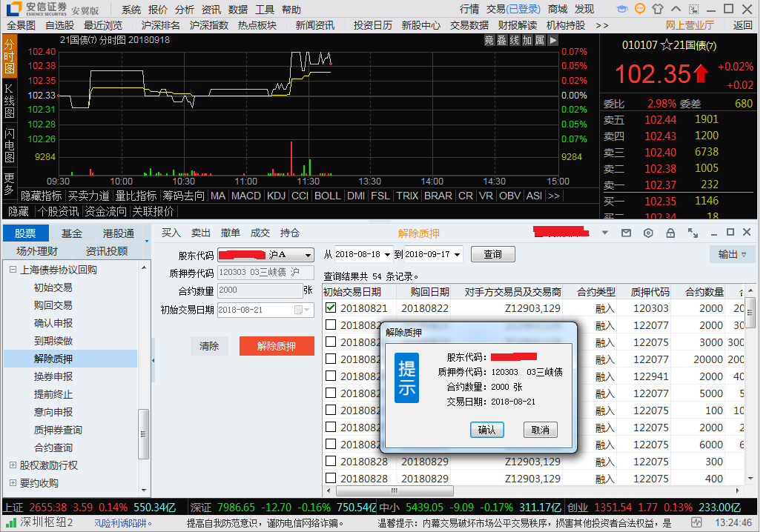772x532 pixels.
Task: Open the small arrow below 港股通 tab
Action: coord(147,241)
